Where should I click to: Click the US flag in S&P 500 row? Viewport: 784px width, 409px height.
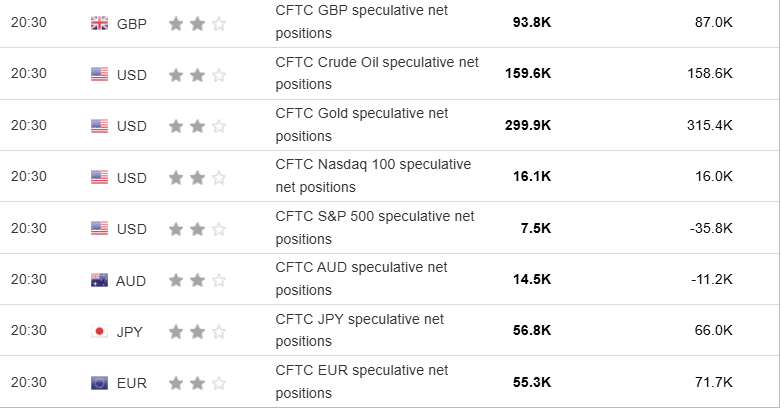point(99,229)
